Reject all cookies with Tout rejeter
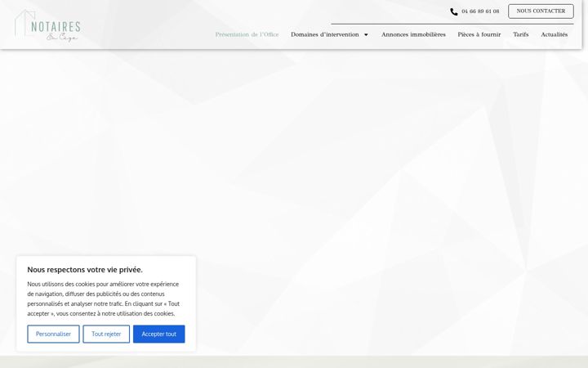588x368 pixels. pyautogui.click(x=106, y=334)
